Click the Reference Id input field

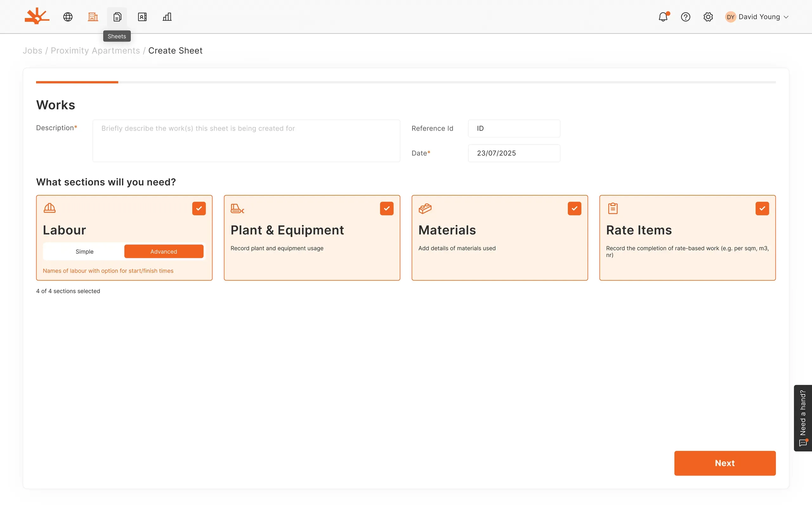(514, 128)
